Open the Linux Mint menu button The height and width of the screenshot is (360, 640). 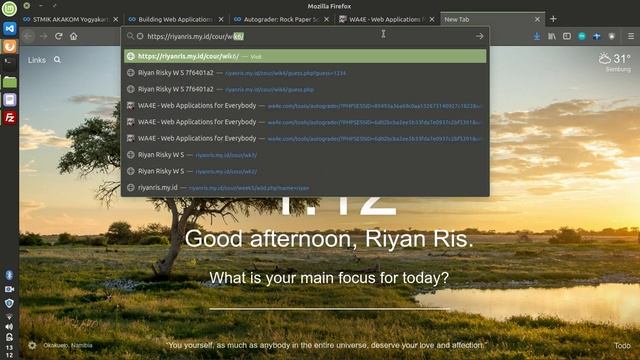pyautogui.click(x=9, y=9)
